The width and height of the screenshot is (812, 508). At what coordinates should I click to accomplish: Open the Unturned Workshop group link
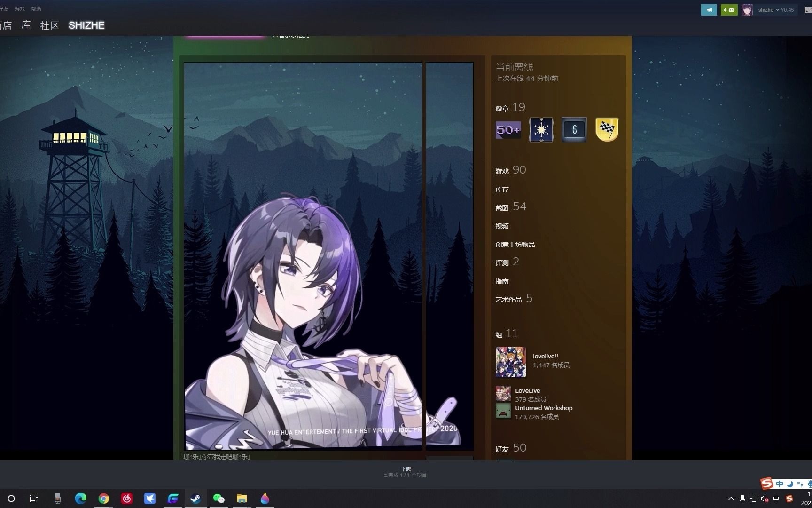(x=544, y=408)
